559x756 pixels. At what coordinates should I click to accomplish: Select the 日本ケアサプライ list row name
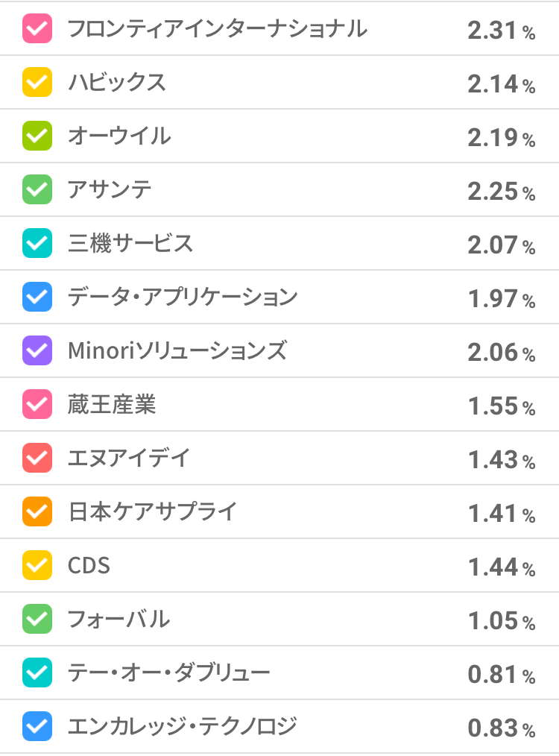[x=152, y=512]
